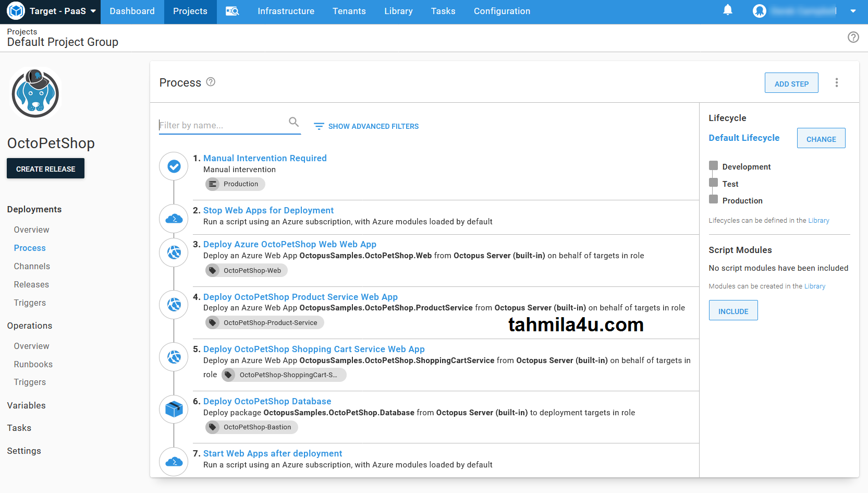Click Stop Web Apps Azure script icon
Image resolution: width=868 pixels, height=493 pixels.
click(174, 219)
